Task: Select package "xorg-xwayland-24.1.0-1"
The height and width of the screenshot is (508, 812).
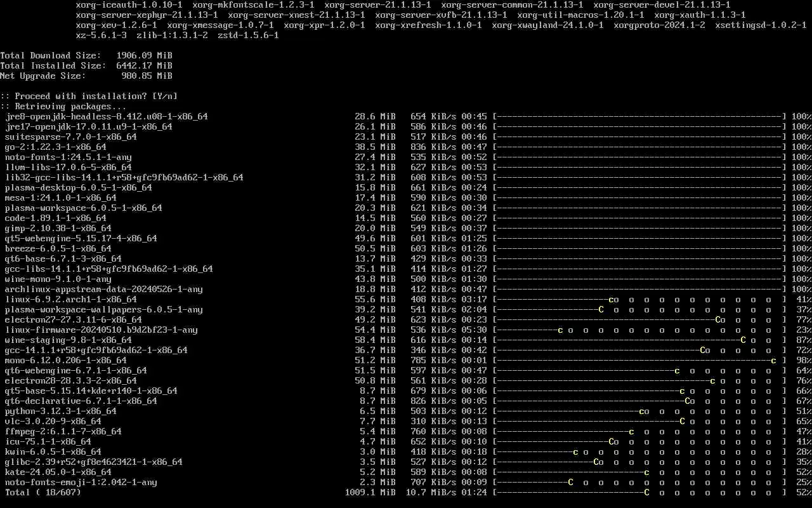Action: (548, 25)
